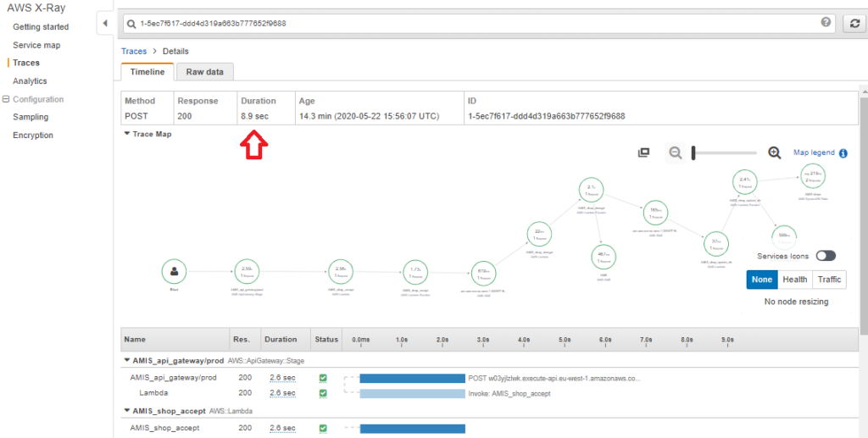Open Analytics from the sidebar

point(30,81)
